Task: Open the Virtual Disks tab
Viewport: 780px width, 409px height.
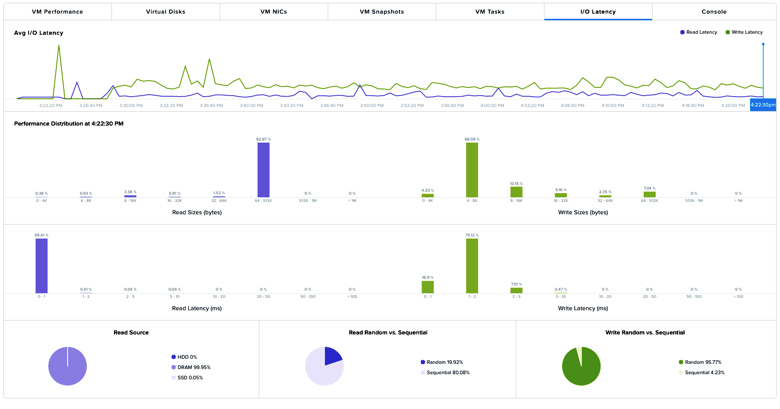Action: coord(165,12)
